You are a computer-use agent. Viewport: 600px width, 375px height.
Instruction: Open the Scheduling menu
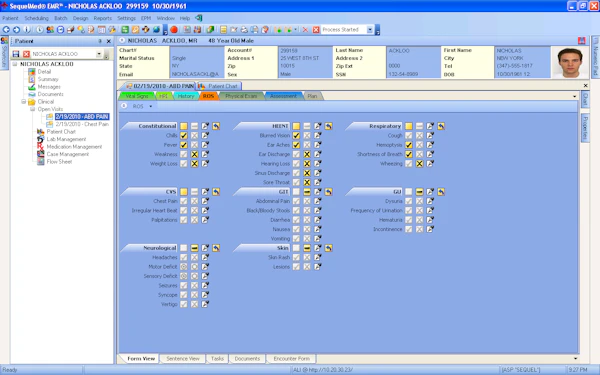(x=36, y=18)
